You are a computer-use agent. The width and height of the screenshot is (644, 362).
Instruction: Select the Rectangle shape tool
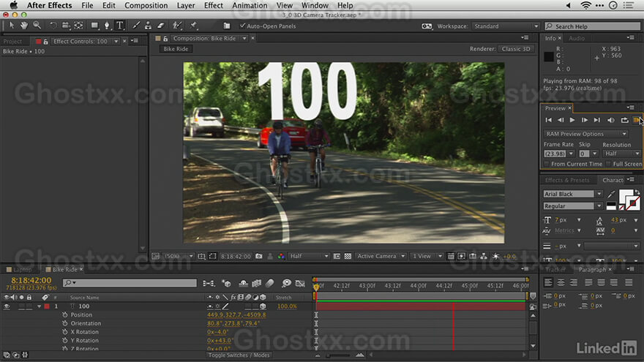tap(95, 26)
